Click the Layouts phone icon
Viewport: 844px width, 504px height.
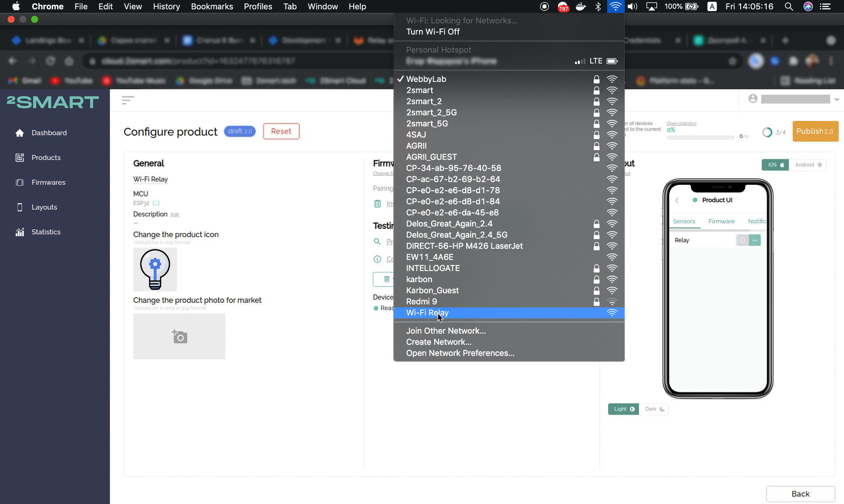20,207
